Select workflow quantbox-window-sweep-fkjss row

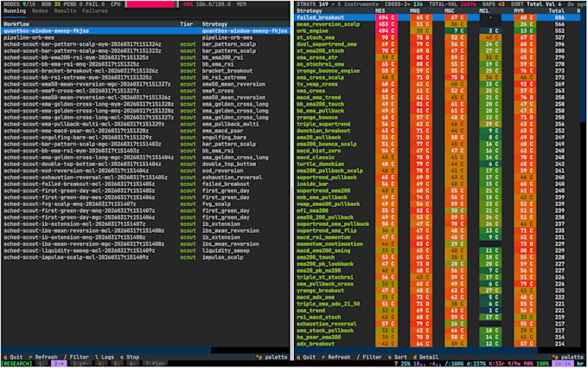click(x=145, y=31)
